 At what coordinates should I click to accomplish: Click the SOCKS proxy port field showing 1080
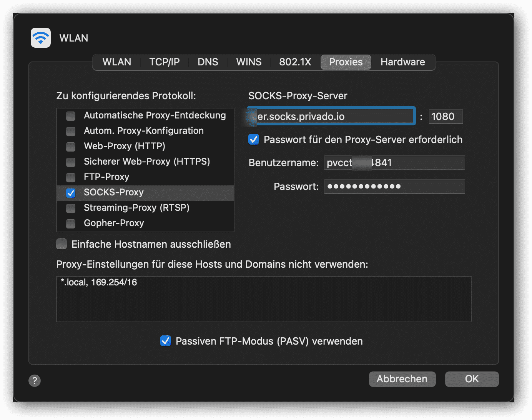click(446, 117)
